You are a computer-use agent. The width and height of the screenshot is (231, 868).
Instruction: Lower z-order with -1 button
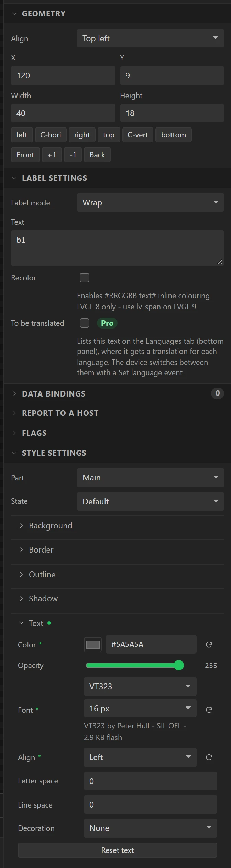(x=73, y=155)
